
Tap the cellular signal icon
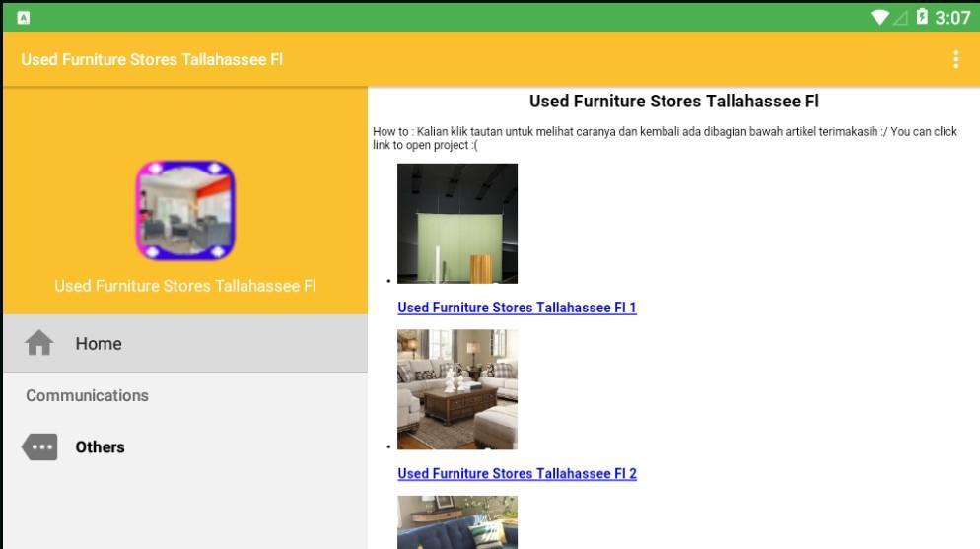[900, 18]
